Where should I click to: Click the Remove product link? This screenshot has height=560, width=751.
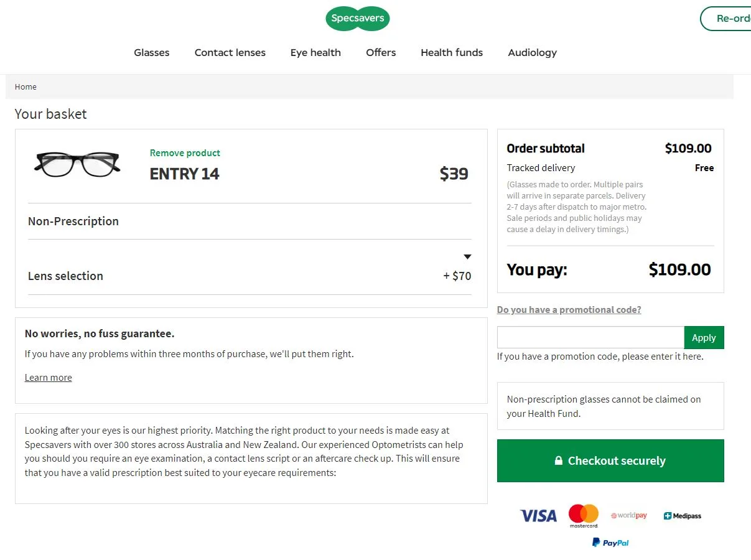pos(185,153)
